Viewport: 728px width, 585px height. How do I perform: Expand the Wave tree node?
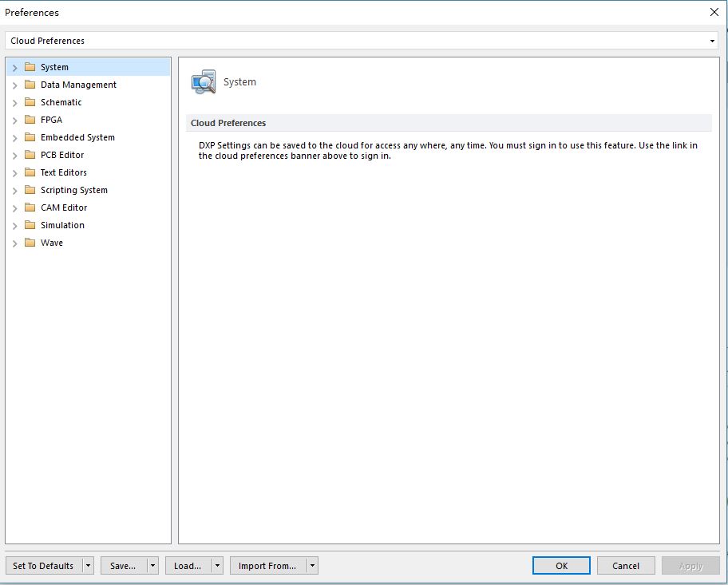[15, 243]
